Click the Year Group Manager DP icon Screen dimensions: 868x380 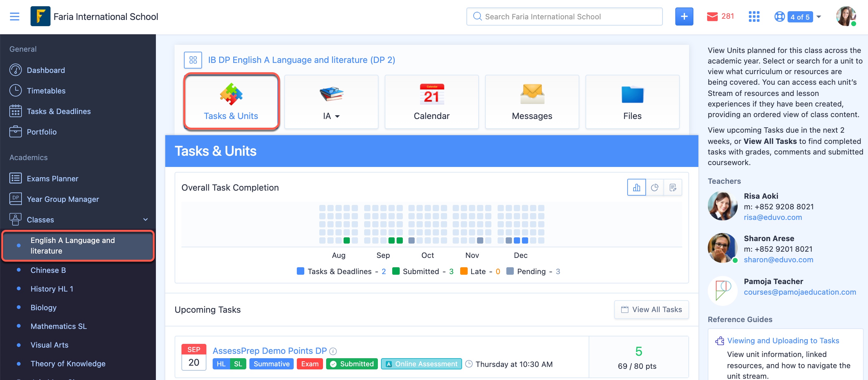click(x=16, y=199)
